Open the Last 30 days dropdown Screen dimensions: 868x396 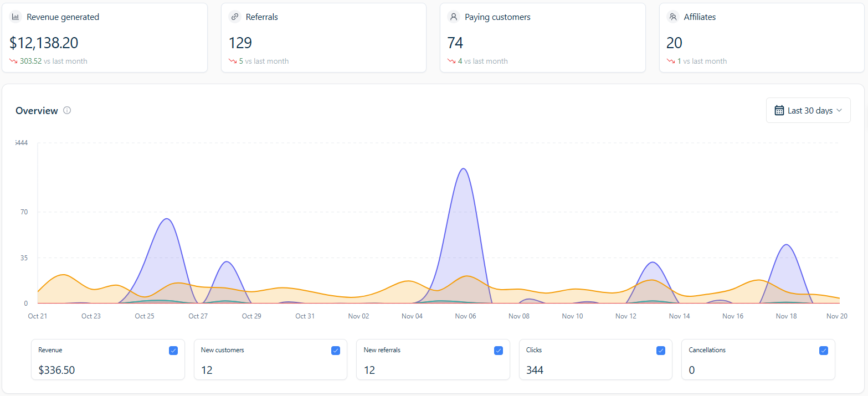pos(808,110)
